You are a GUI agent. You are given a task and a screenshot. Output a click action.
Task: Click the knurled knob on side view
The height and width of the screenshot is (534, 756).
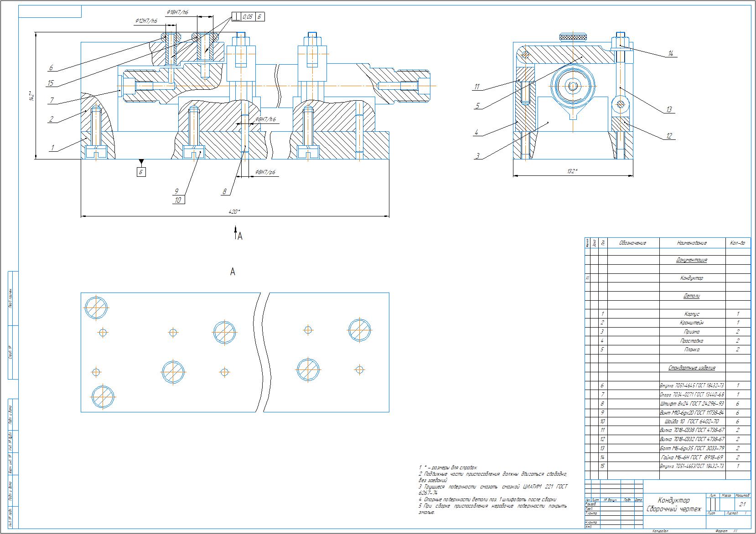[574, 37]
